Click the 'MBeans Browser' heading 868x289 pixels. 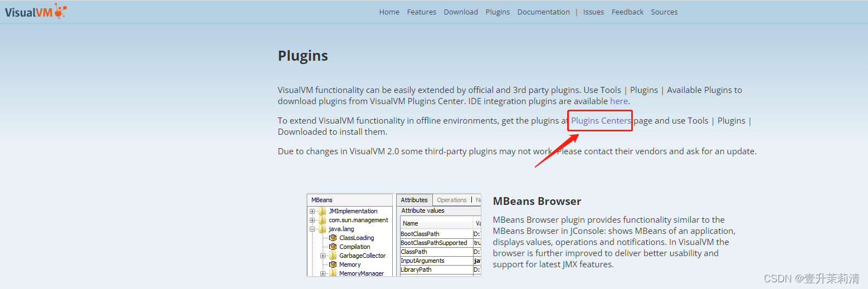coord(537,201)
